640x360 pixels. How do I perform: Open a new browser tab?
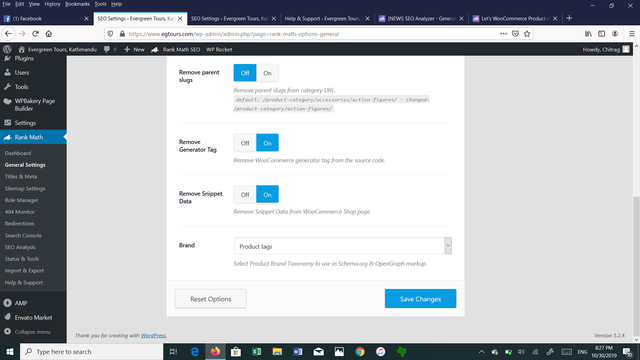tap(569, 18)
